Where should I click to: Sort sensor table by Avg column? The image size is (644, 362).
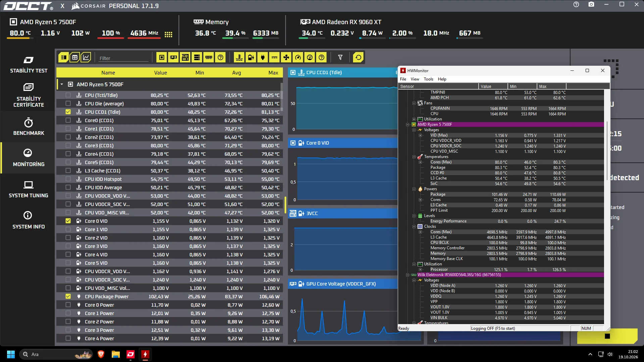[237, 72]
